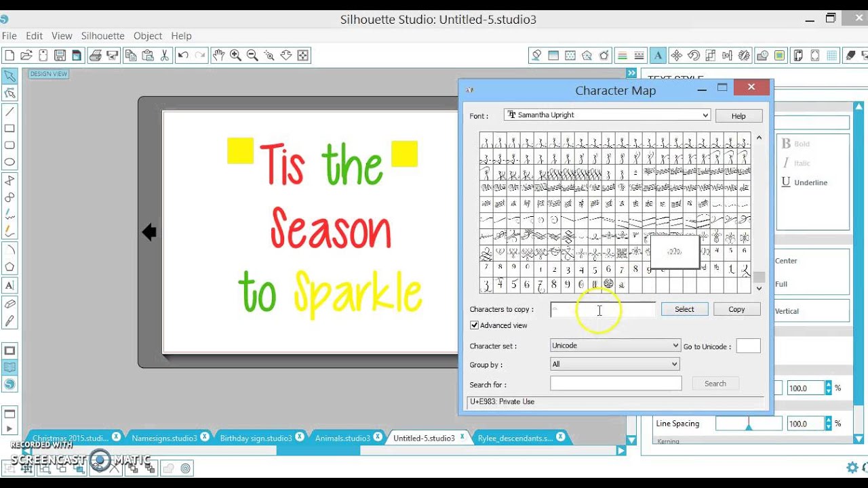Create a new document icon
The width and height of the screenshot is (868, 488).
point(9,56)
